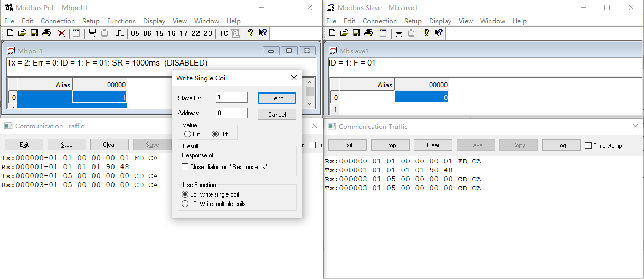Click context help arrow icon in Modbus Poll
The width and height of the screenshot is (644, 279).
click(263, 33)
